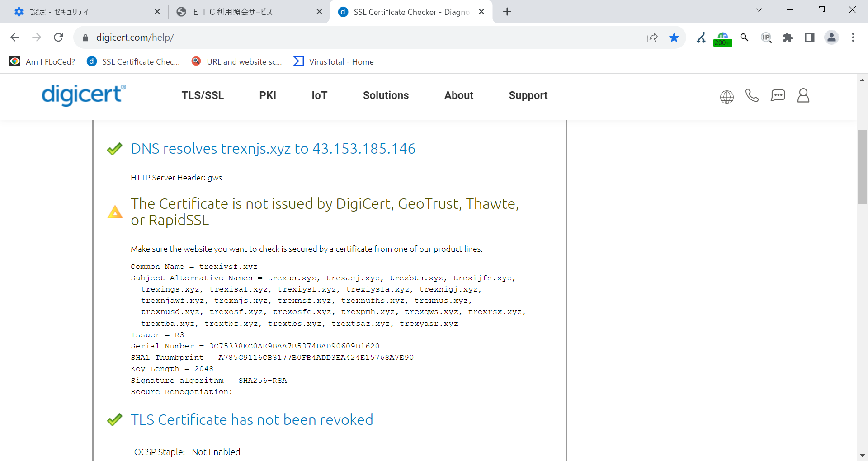The width and height of the screenshot is (868, 461).
Task: Open the Chrome profile avatar
Action: (x=831, y=38)
